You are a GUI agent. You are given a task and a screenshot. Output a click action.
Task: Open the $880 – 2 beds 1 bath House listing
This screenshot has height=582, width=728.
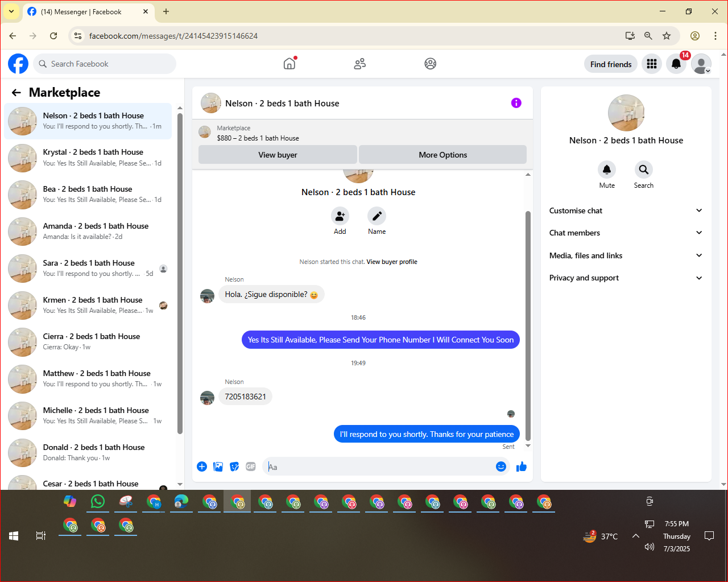258,138
